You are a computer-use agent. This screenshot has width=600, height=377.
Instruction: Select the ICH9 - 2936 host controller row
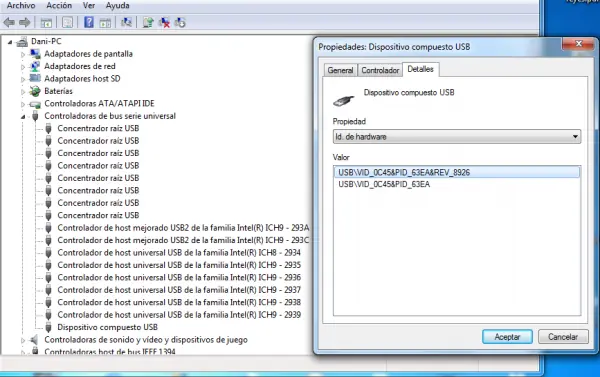point(179,277)
